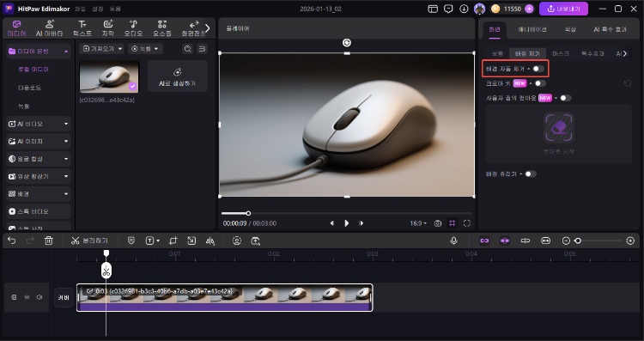The image size is (644, 341).
Task: Change media list sort/view icon
Action: 202,49
